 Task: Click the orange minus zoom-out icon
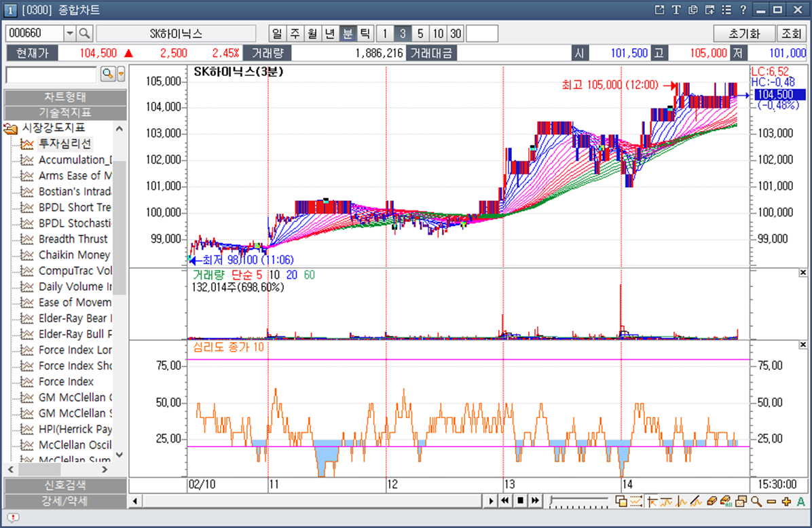(x=771, y=502)
